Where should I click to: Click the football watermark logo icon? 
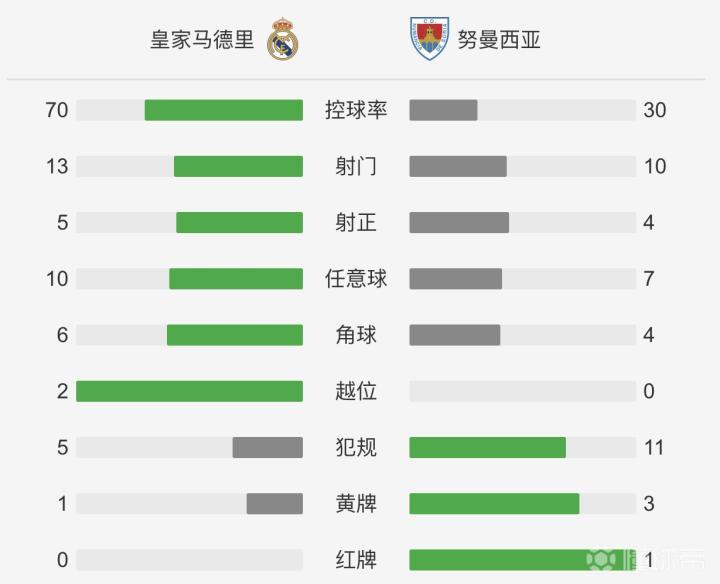pyautogui.click(x=602, y=560)
